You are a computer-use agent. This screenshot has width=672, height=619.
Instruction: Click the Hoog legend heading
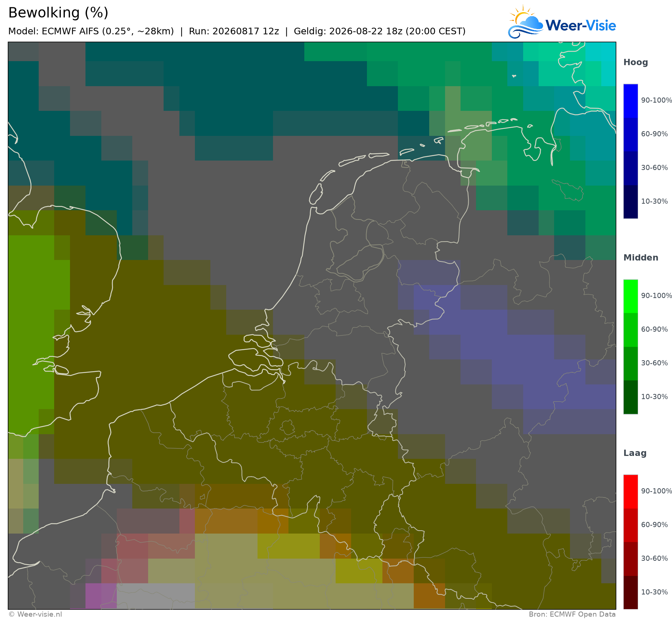point(636,63)
